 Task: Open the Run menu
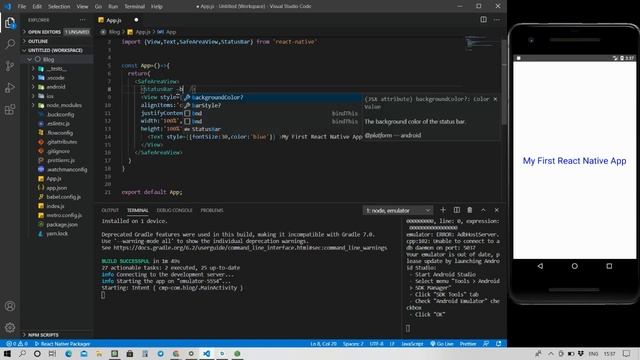tap(113, 7)
